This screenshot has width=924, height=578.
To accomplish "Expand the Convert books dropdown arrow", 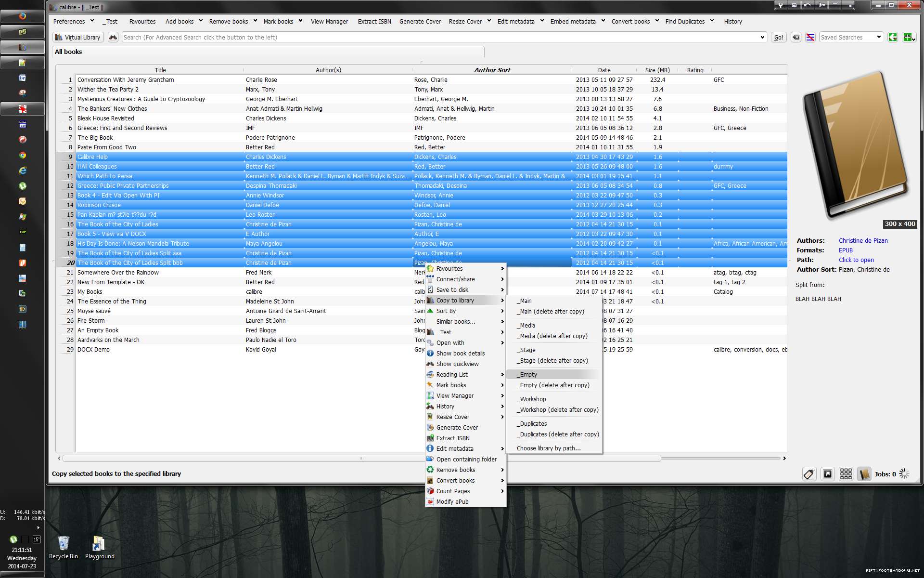I will pyautogui.click(x=657, y=21).
